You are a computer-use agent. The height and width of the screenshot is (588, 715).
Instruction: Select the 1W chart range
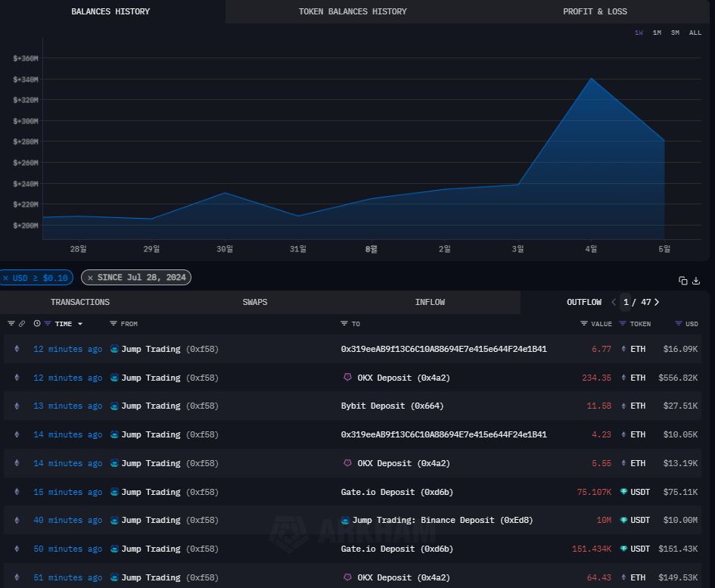point(639,33)
